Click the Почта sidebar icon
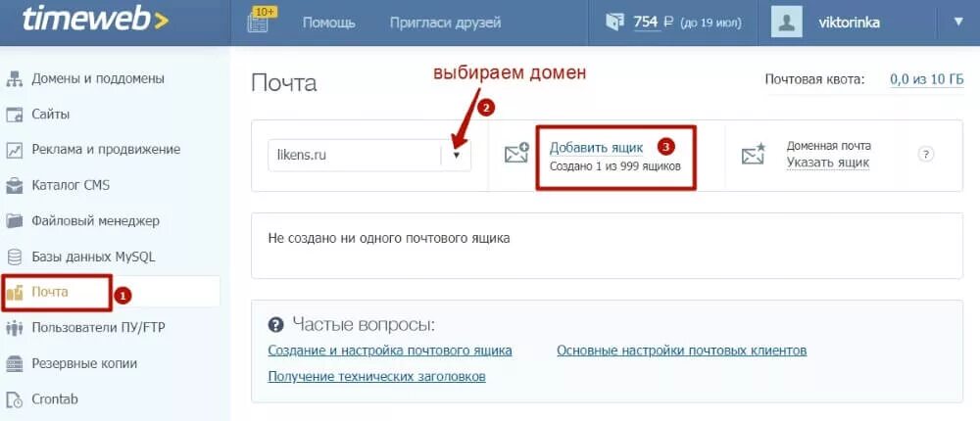The width and height of the screenshot is (980, 421). 15,293
